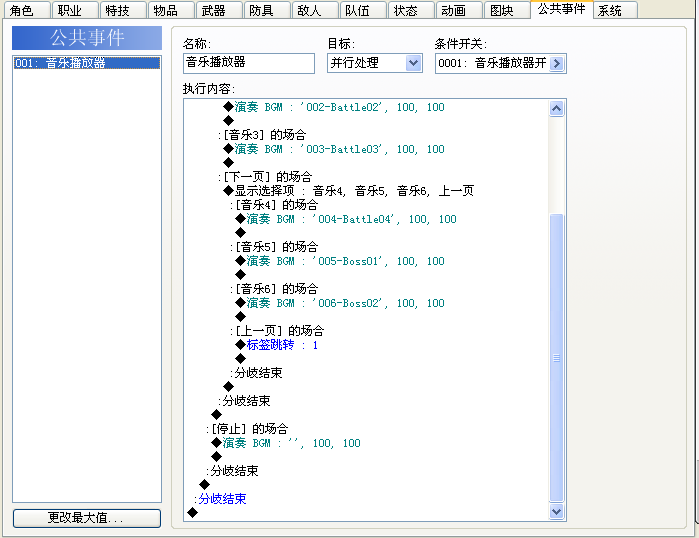Click the 更改最大值 button

(87, 518)
